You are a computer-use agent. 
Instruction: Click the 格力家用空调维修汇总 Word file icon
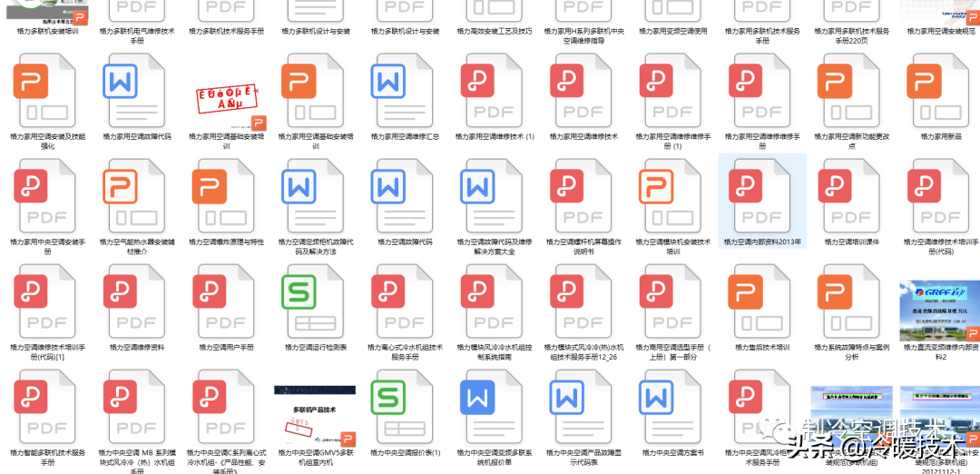tap(401, 91)
